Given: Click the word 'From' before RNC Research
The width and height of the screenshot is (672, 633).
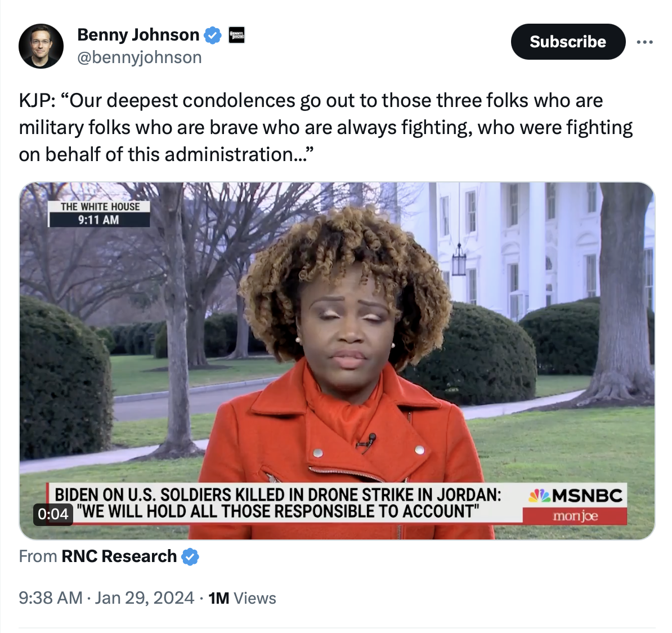Looking at the screenshot, I should pos(38,556).
